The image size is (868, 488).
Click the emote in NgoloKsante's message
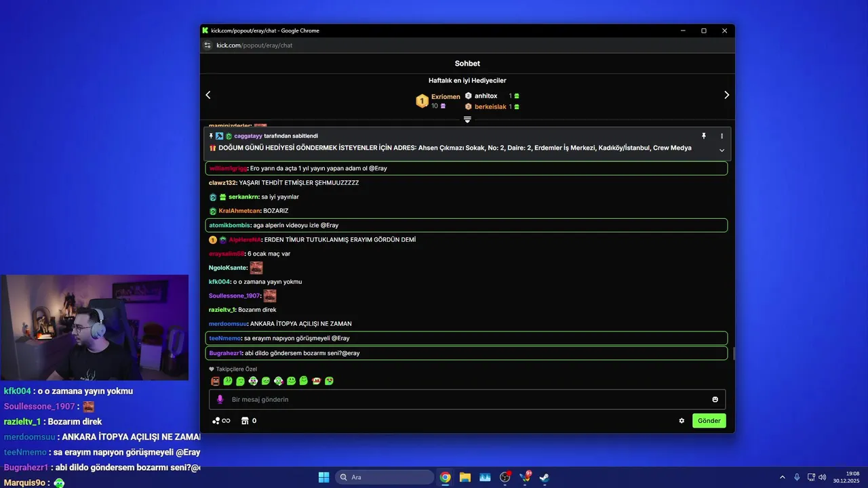coord(256,268)
